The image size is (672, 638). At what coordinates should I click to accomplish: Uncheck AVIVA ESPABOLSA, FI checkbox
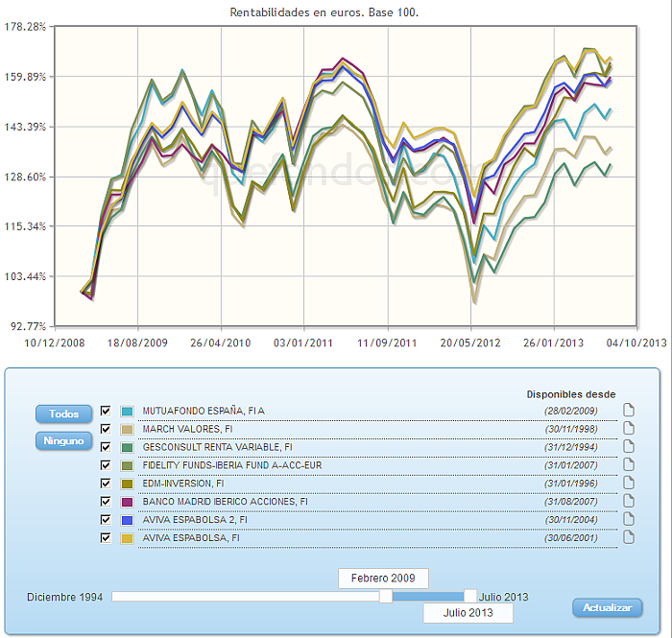[x=106, y=538]
